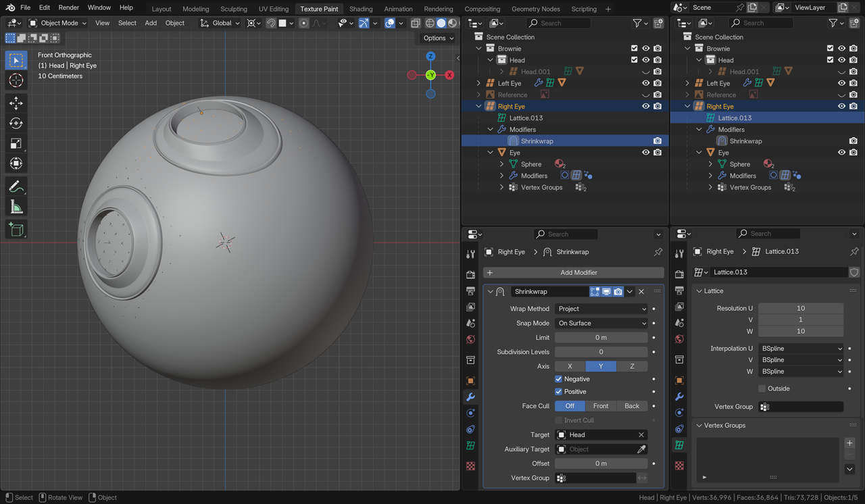Open Texture properties tab in Lattice.013 editor
The height and width of the screenshot is (504, 865).
point(680,465)
